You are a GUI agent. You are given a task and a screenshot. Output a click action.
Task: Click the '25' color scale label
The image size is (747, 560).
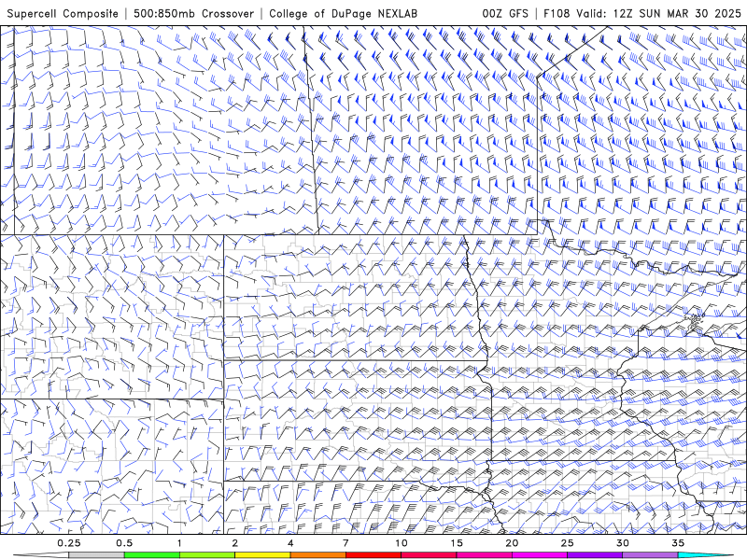[x=568, y=543]
